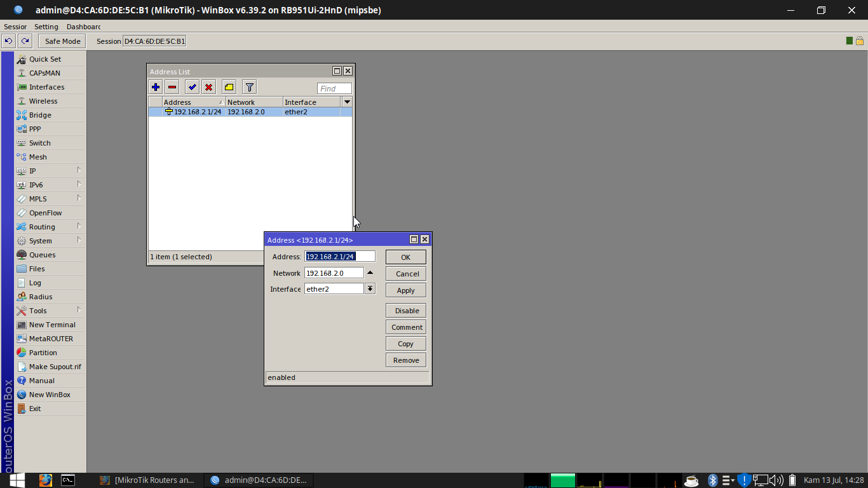Screen dimensions: 868x488
Task: Sort by the Network column header
Action: click(x=254, y=102)
